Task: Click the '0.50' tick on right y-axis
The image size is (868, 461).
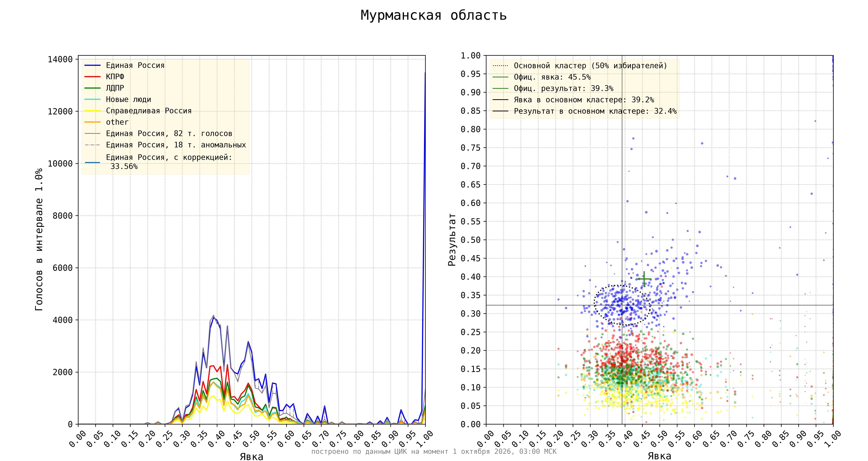Action: tap(470, 240)
